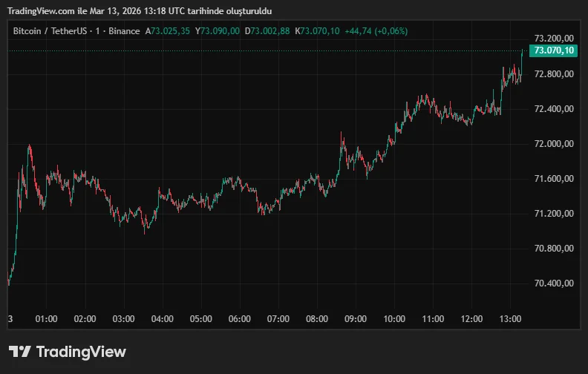
Task: Click the 05:00 time axis label
Action: point(201,319)
